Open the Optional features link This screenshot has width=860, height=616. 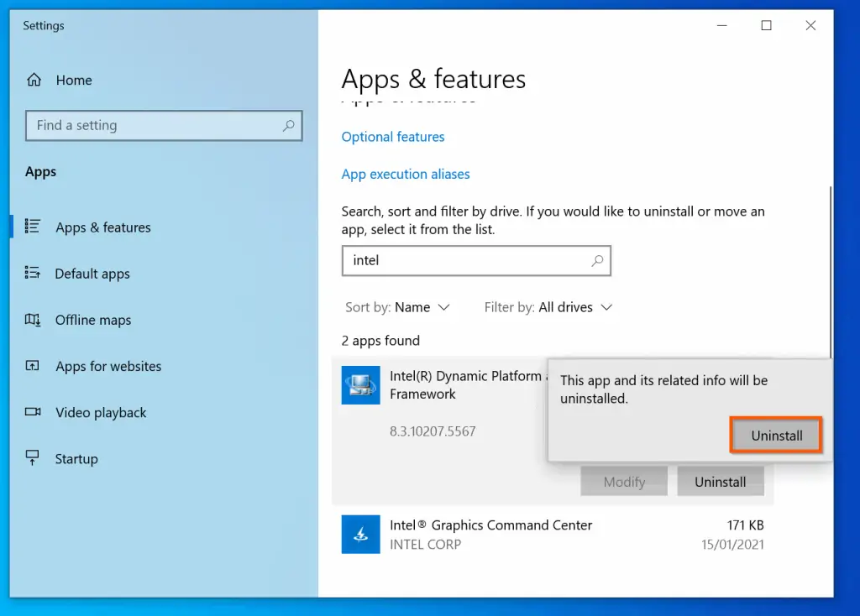[x=393, y=137]
